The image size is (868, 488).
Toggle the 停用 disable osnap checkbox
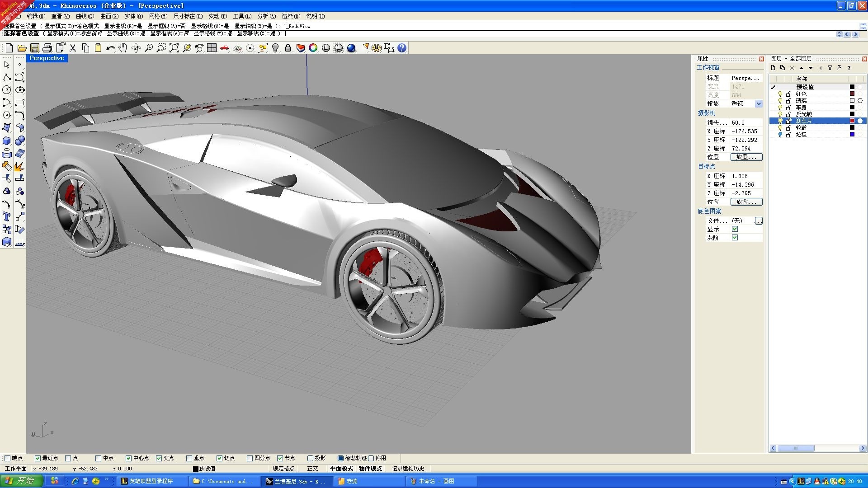coord(371,458)
